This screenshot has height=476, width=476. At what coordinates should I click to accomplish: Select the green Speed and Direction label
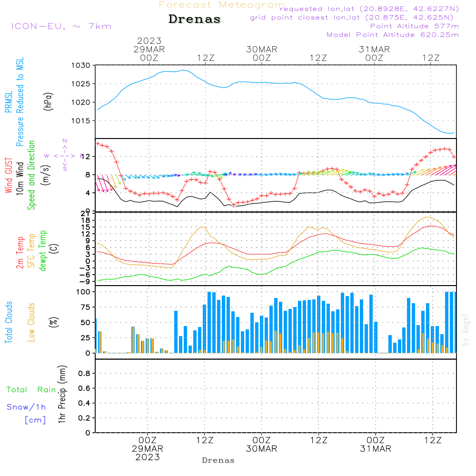[x=31, y=175]
